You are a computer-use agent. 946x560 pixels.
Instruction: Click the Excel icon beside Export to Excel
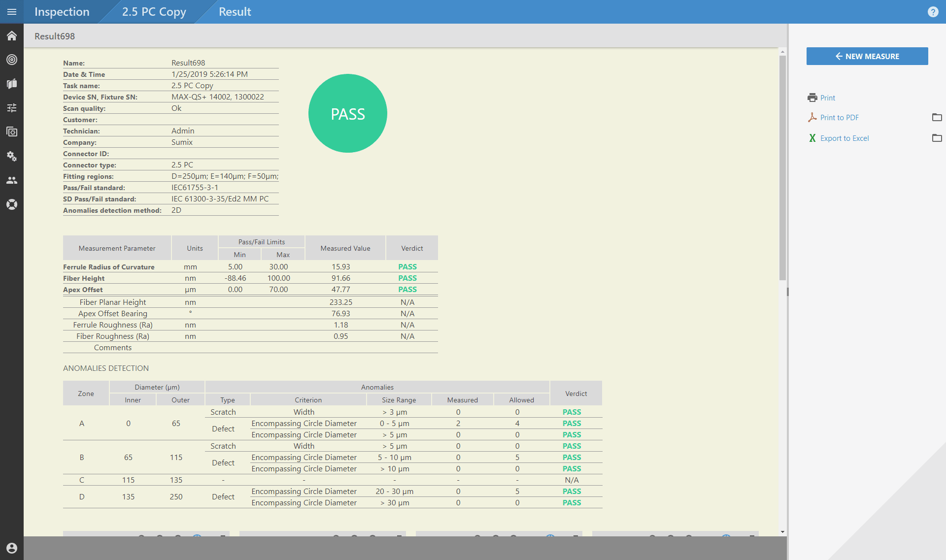click(x=812, y=138)
